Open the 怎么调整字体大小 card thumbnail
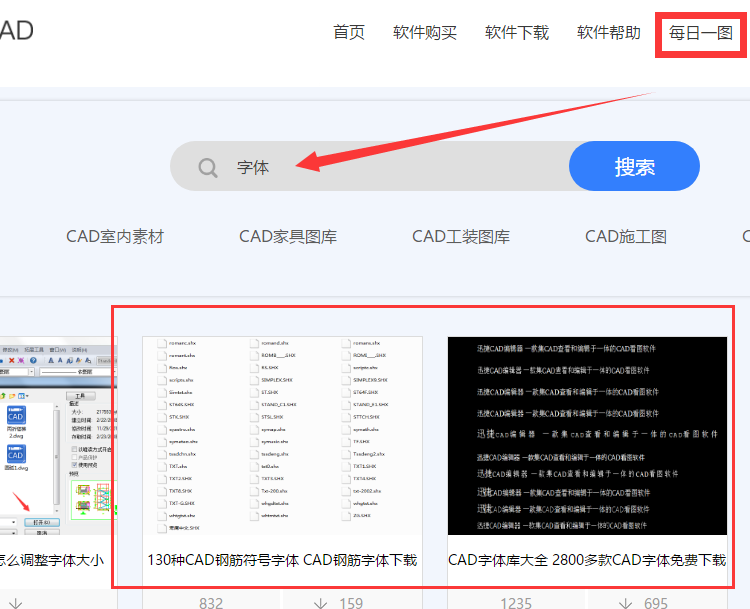 tap(58, 435)
